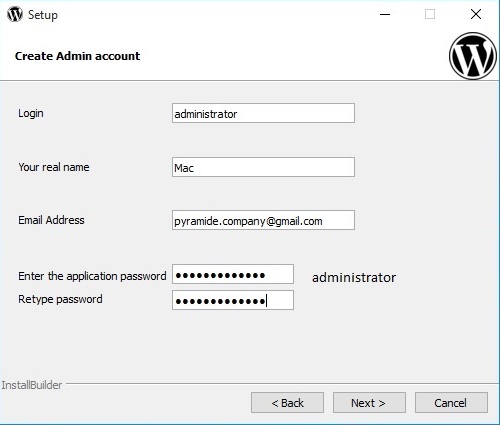
Task: Click the Retype password field
Action: click(x=233, y=300)
